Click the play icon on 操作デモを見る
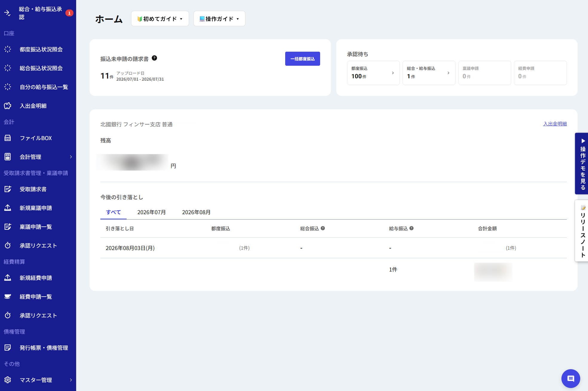Screen dimensions: 588x391 (583, 141)
